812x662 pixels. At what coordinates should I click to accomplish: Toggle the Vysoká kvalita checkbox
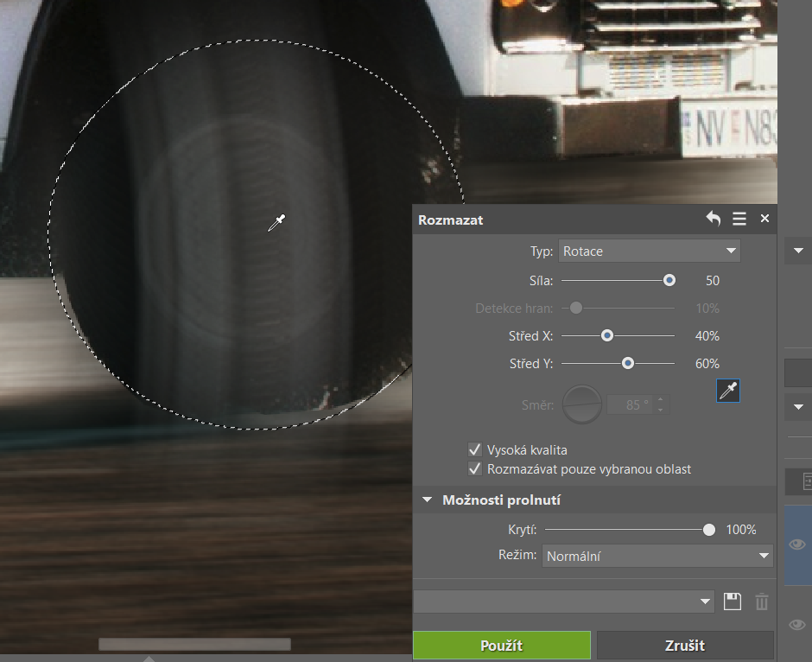[474, 449]
